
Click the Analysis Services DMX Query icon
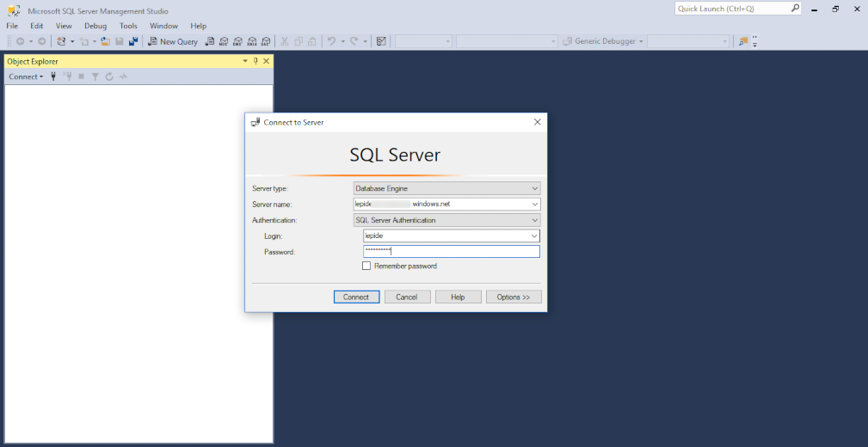coord(238,41)
